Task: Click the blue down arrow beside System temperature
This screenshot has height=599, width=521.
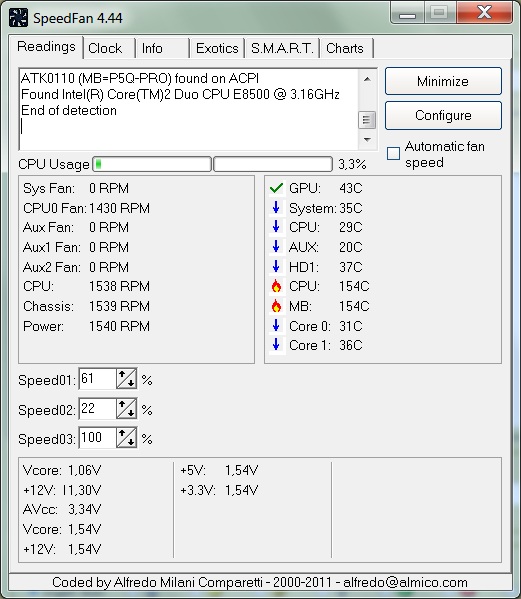Action: coord(276,207)
